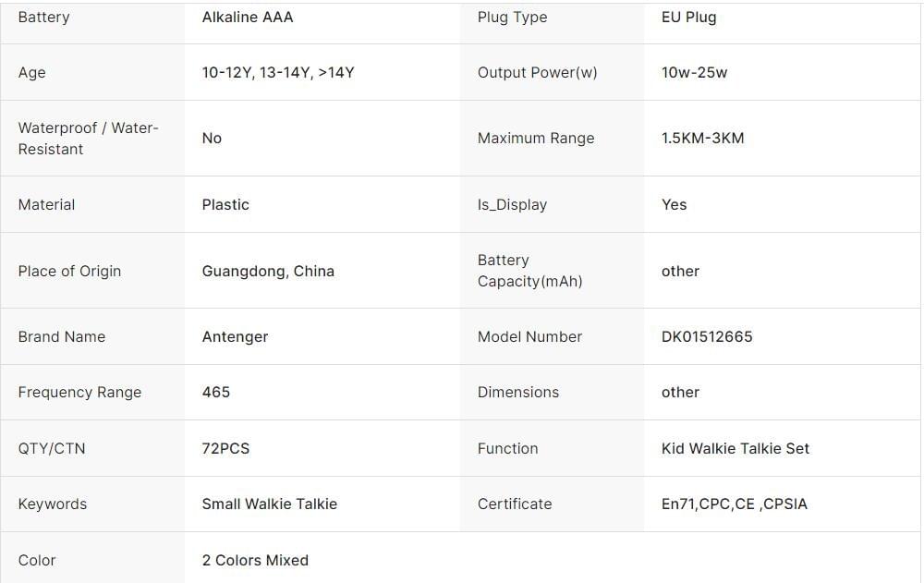This screenshot has height=583, width=924.
Task: Select the "EU Plug" value cell
Action: point(688,18)
